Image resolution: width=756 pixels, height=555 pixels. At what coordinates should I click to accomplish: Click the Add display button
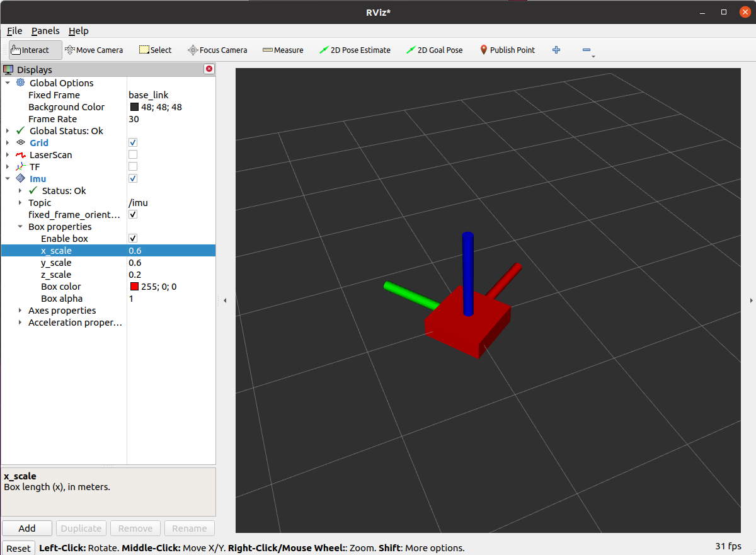27,529
